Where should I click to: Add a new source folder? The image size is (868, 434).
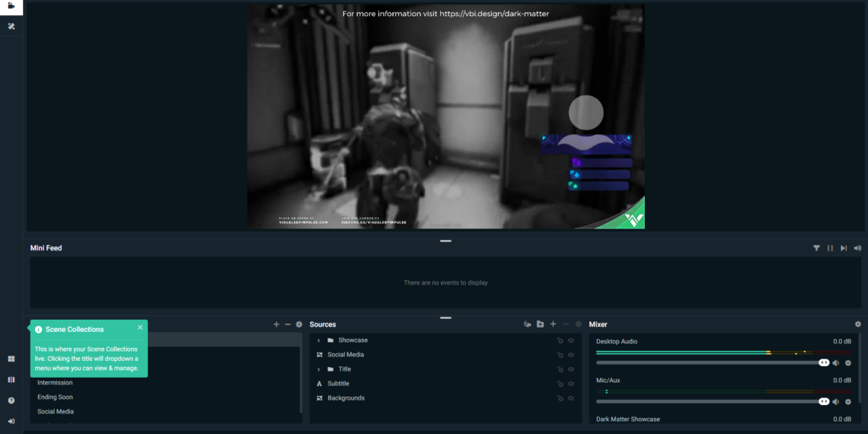pos(540,324)
